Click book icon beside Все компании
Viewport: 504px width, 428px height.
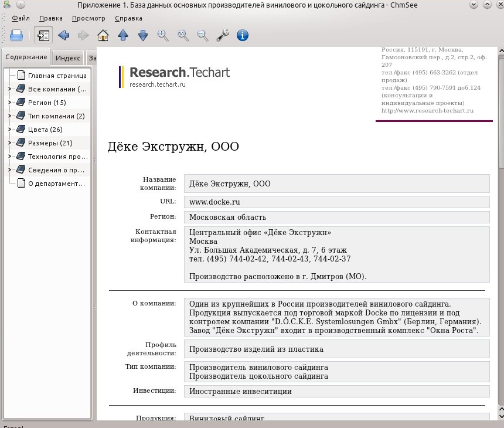click(x=21, y=89)
